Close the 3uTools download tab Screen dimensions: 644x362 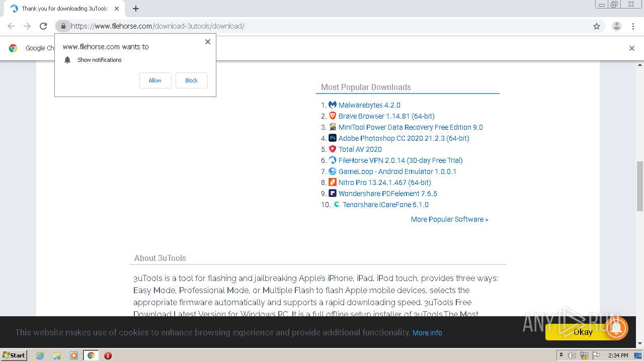(x=117, y=9)
